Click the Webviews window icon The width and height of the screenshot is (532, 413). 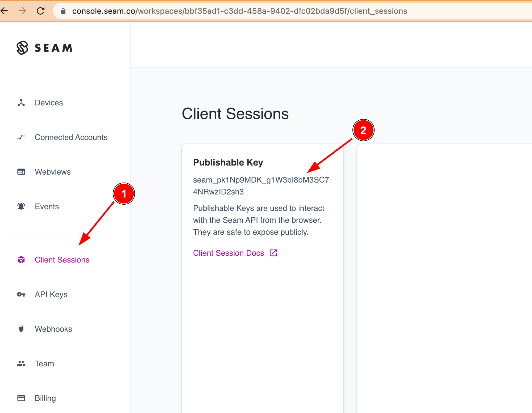(x=21, y=172)
